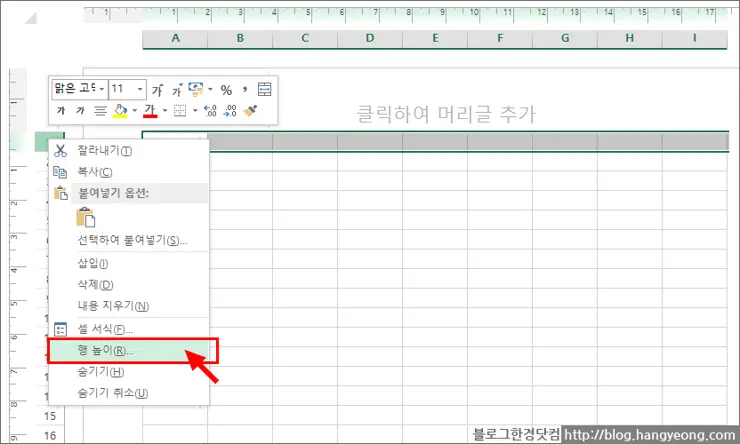Select column I header
The height and width of the screenshot is (444, 740).
pyautogui.click(x=695, y=39)
